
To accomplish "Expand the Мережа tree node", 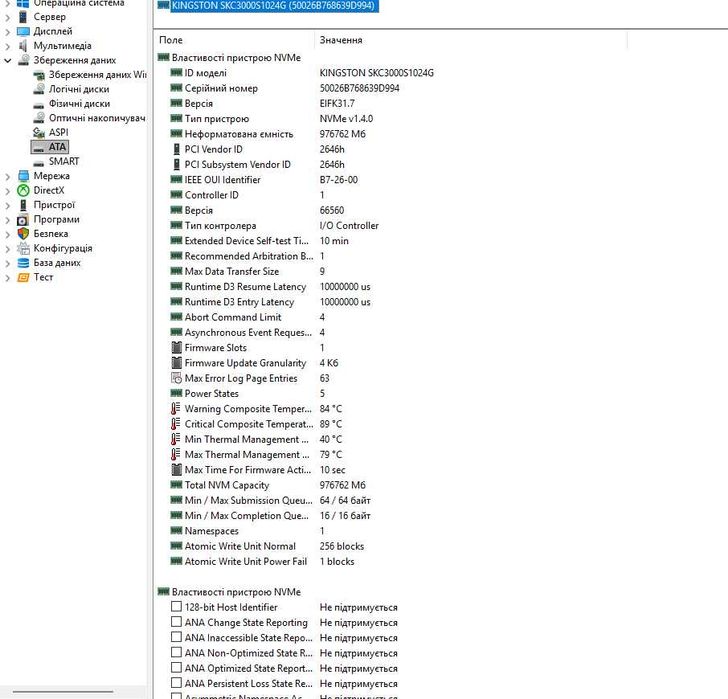I will [7, 176].
